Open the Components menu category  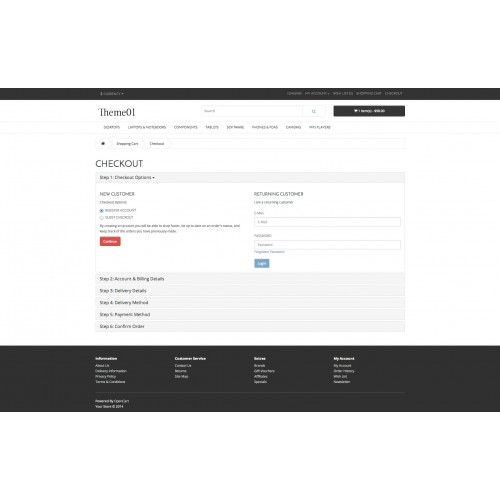click(x=186, y=127)
